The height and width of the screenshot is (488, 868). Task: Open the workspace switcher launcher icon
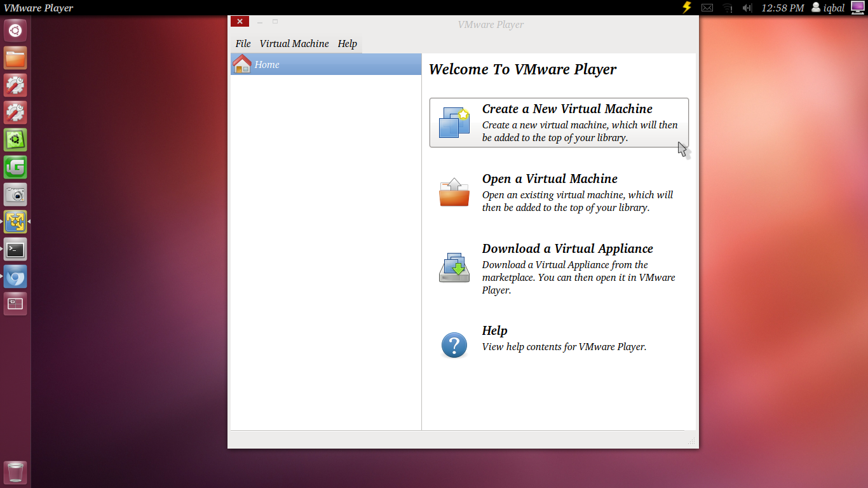point(15,304)
